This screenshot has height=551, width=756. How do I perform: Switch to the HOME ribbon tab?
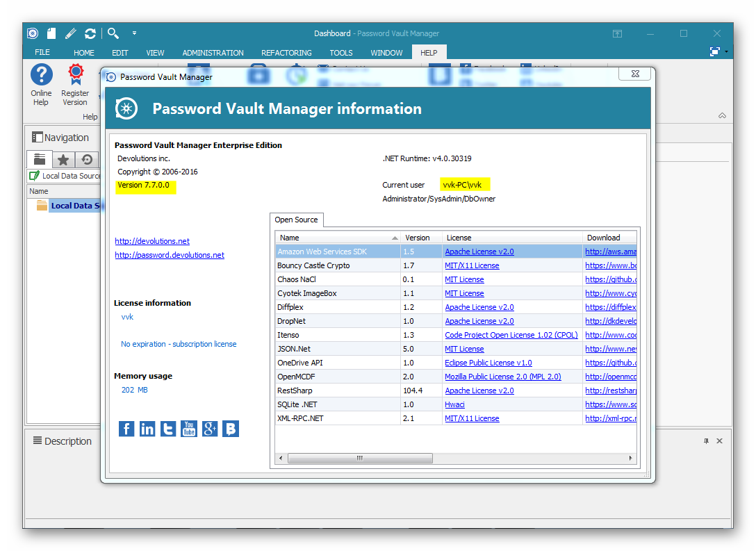point(84,53)
